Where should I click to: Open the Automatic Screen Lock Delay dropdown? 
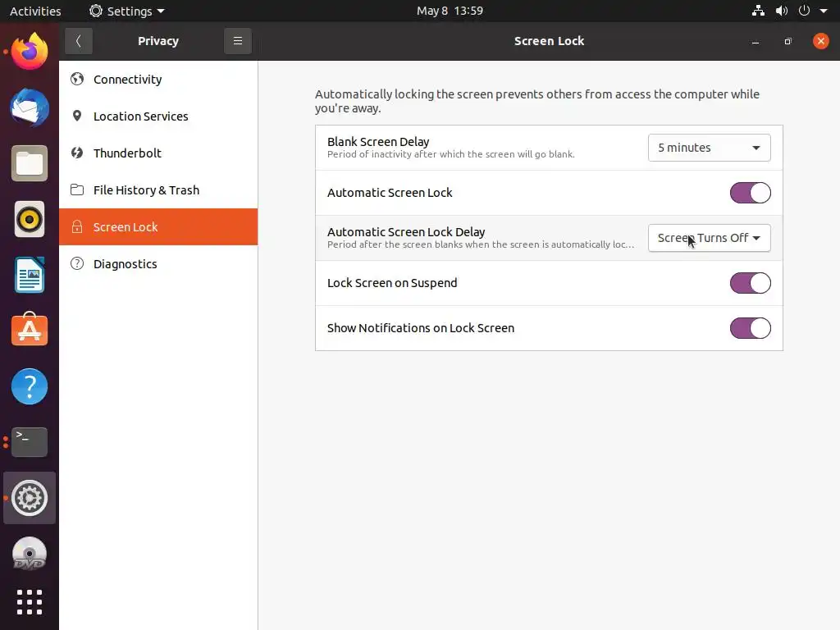[709, 238]
